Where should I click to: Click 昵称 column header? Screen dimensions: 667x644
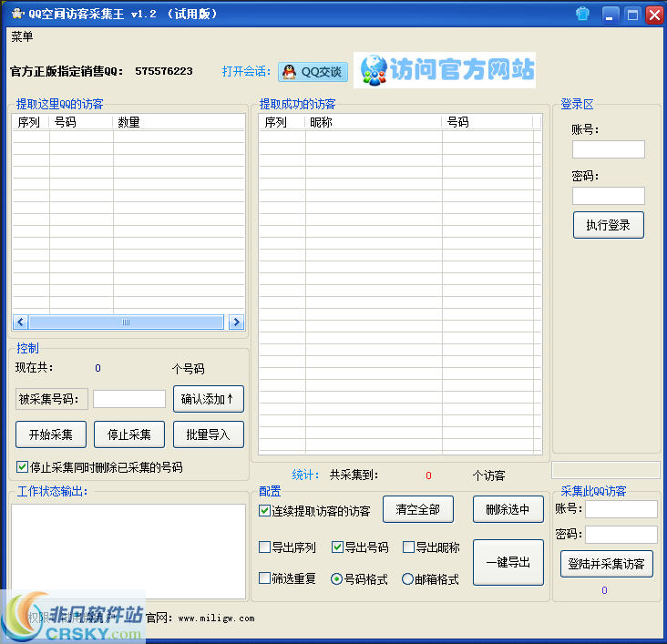point(374,122)
